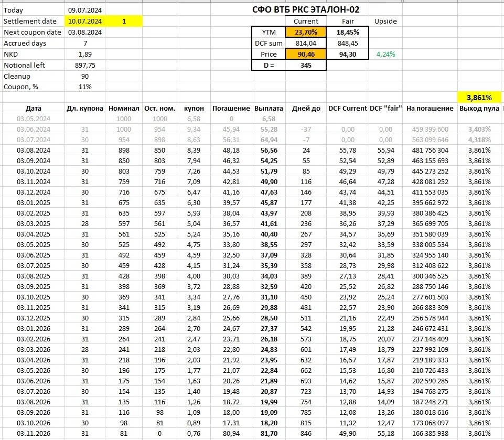
Task: Select the Next coupon date value 03.08.2024
Action: click(85, 32)
